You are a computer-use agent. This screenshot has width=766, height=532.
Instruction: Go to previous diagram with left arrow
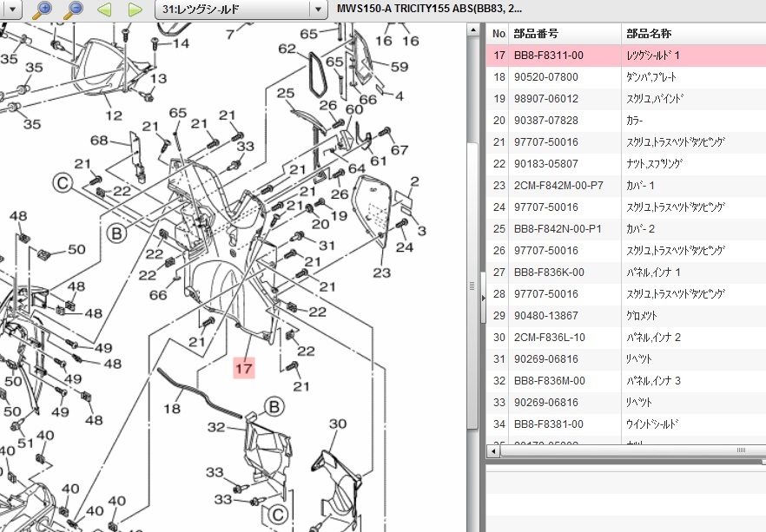point(104,10)
